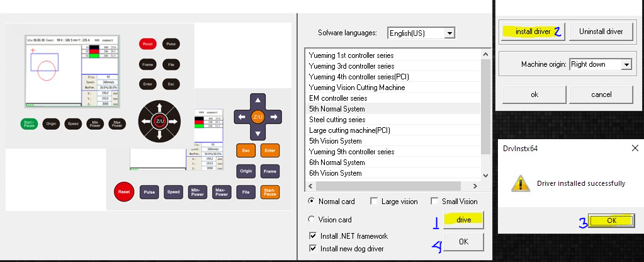Click the Uninstall driver button

click(x=601, y=31)
